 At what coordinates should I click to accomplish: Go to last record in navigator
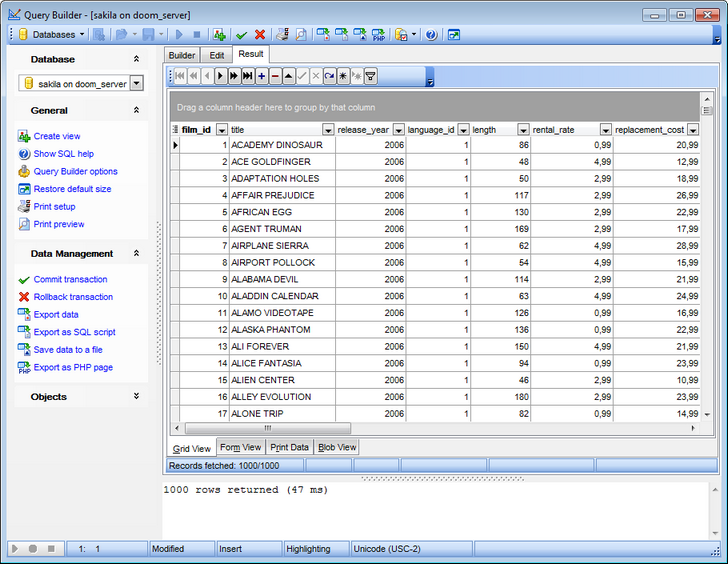click(x=247, y=76)
